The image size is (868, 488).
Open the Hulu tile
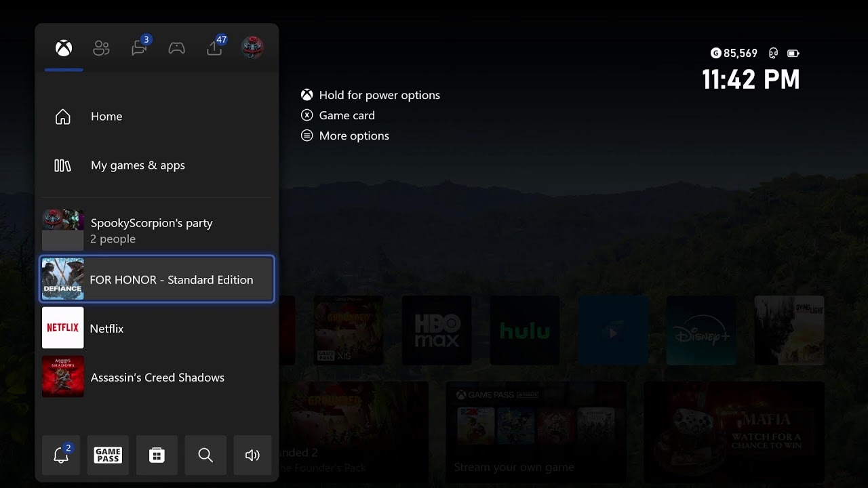click(x=525, y=331)
